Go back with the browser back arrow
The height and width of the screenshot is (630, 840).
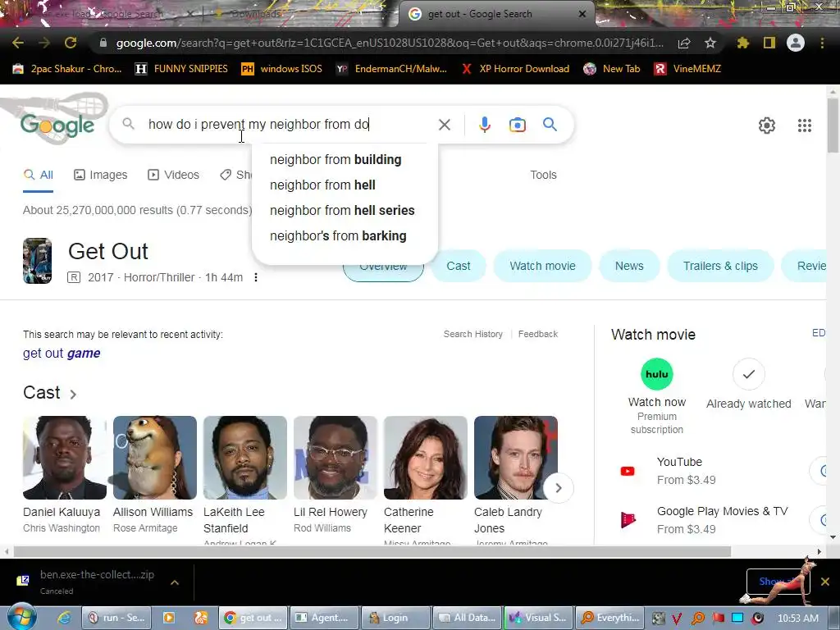(x=18, y=43)
